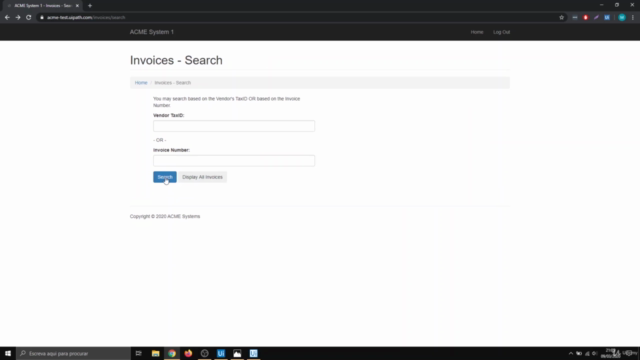Image resolution: width=640 pixels, height=360 pixels.
Task: Click the blue UiPath extension icon
Action: 607,17
